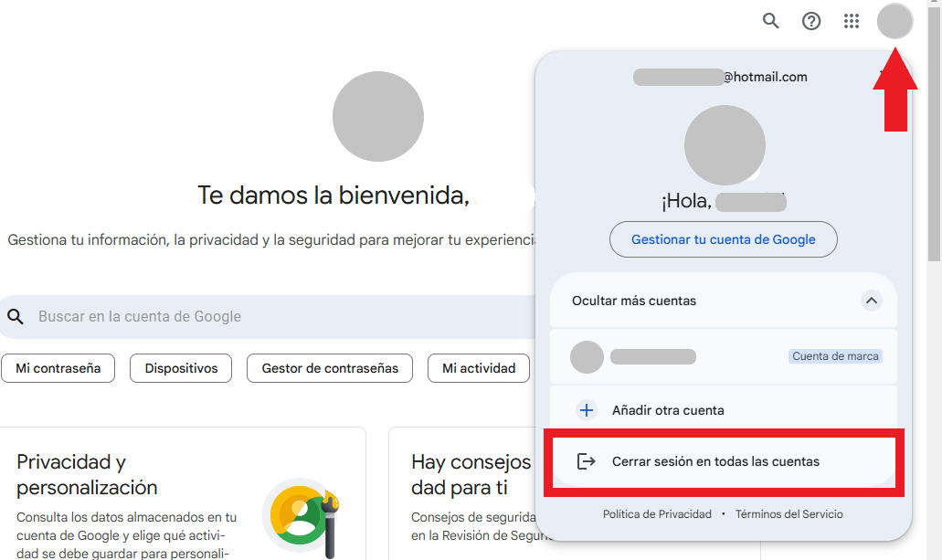Click the Cuenta de marca badge
This screenshot has height=560, width=942.
click(x=835, y=356)
